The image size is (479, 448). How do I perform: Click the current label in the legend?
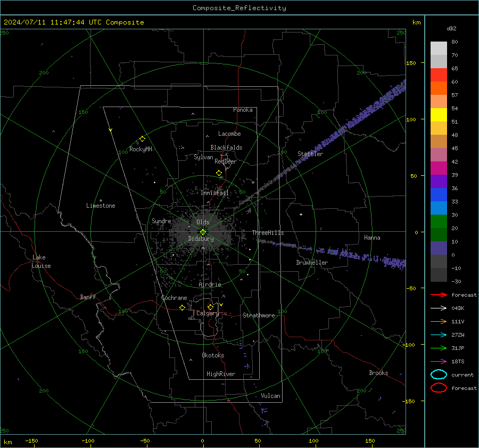(x=463, y=374)
